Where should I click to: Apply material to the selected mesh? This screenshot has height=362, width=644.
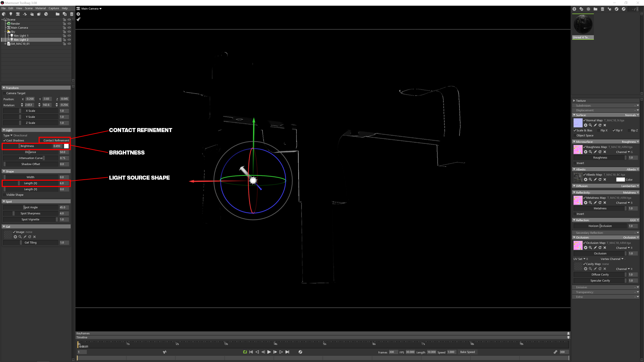(x=609, y=9)
